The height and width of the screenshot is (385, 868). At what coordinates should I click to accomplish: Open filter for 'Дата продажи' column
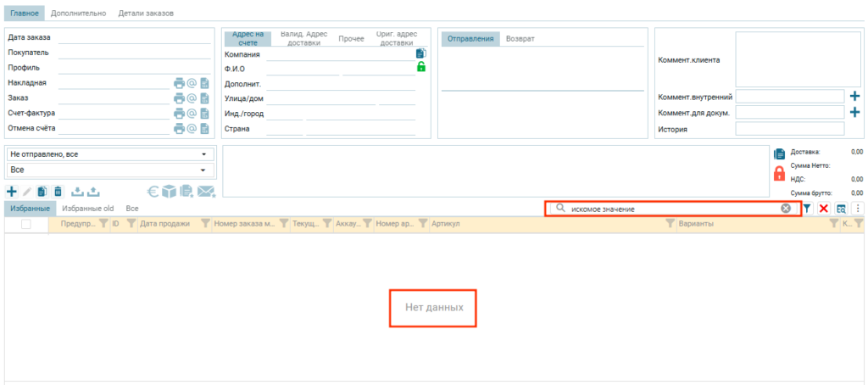[205, 224]
